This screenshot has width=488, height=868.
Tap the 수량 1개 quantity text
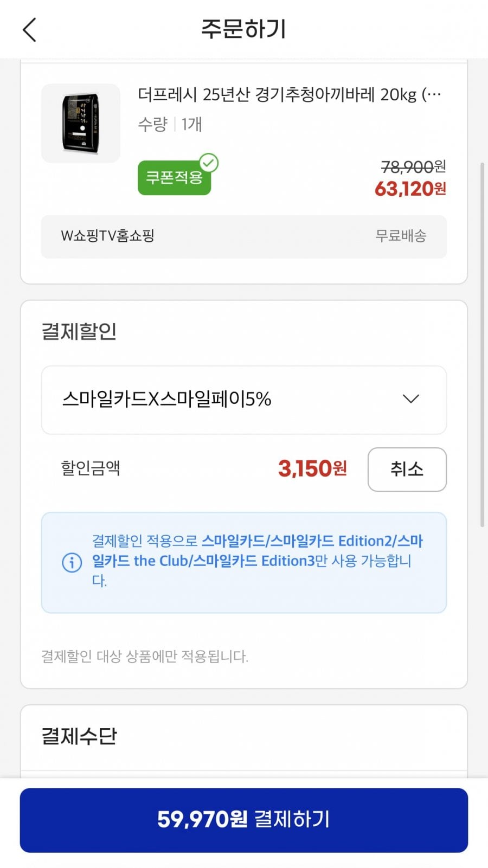(x=170, y=124)
